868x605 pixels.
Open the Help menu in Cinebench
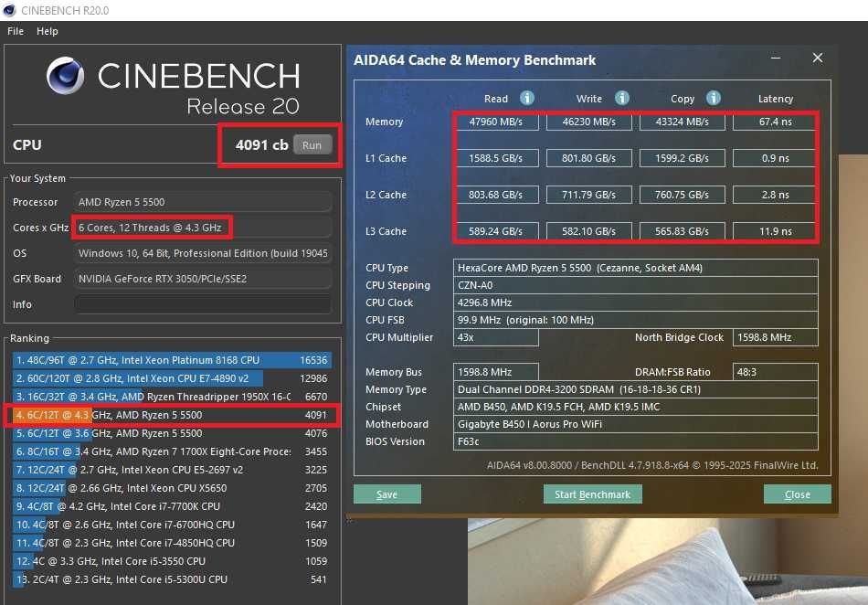[x=47, y=31]
